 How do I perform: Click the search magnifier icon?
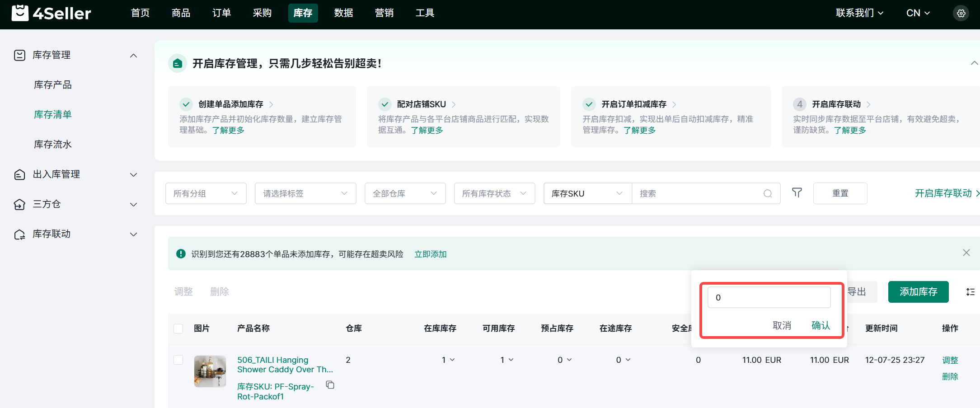point(768,193)
